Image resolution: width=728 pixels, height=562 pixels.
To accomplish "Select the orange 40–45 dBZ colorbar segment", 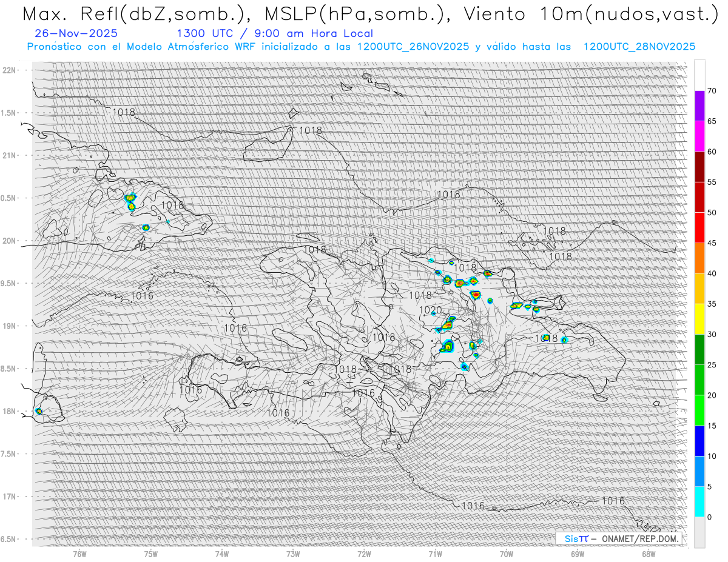I will 699,258.
